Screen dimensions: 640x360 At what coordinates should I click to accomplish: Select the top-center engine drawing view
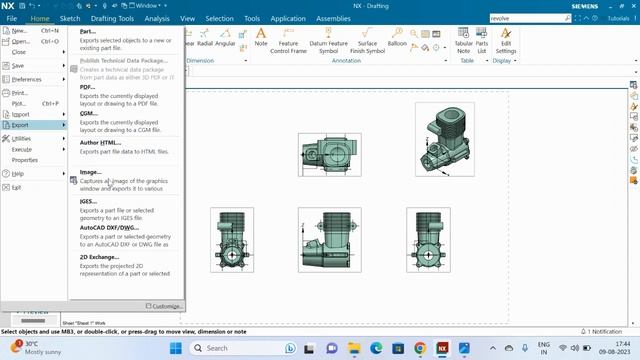330,155
